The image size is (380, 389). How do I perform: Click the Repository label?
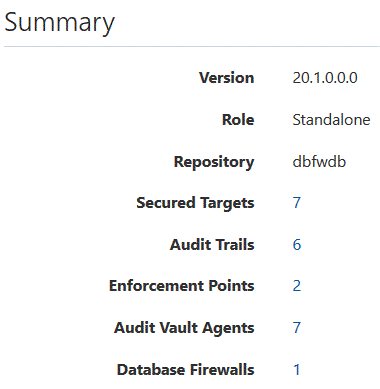coord(214,162)
